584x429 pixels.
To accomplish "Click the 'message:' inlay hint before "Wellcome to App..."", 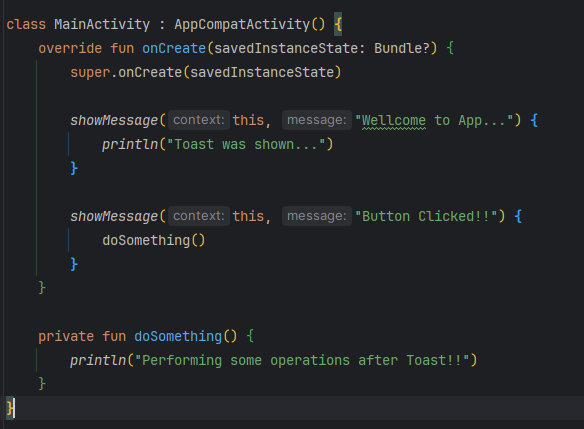I will (x=317, y=120).
